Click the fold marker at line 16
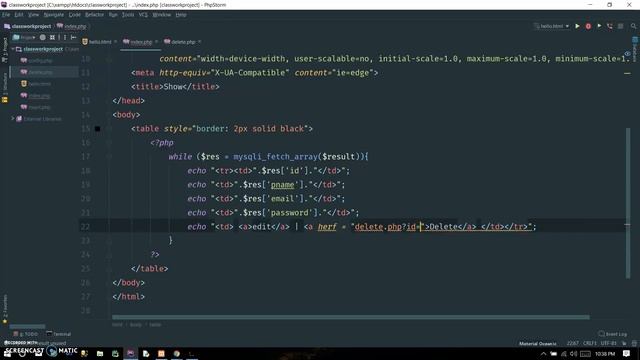 coord(109,143)
